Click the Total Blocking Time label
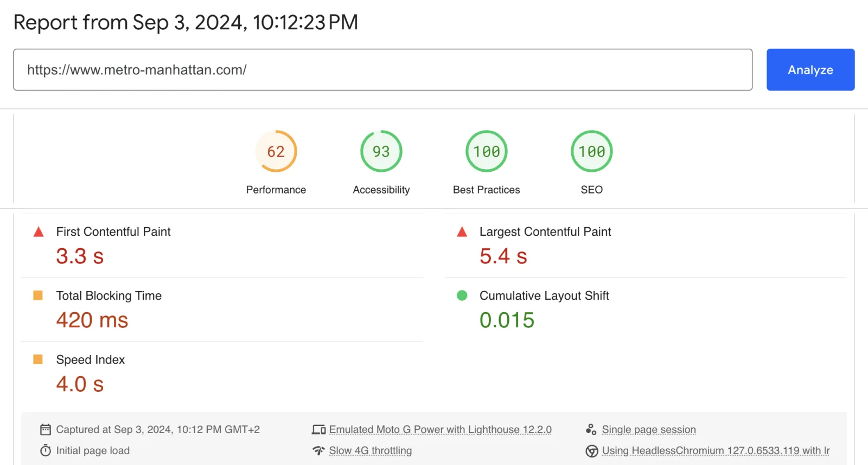 point(109,296)
